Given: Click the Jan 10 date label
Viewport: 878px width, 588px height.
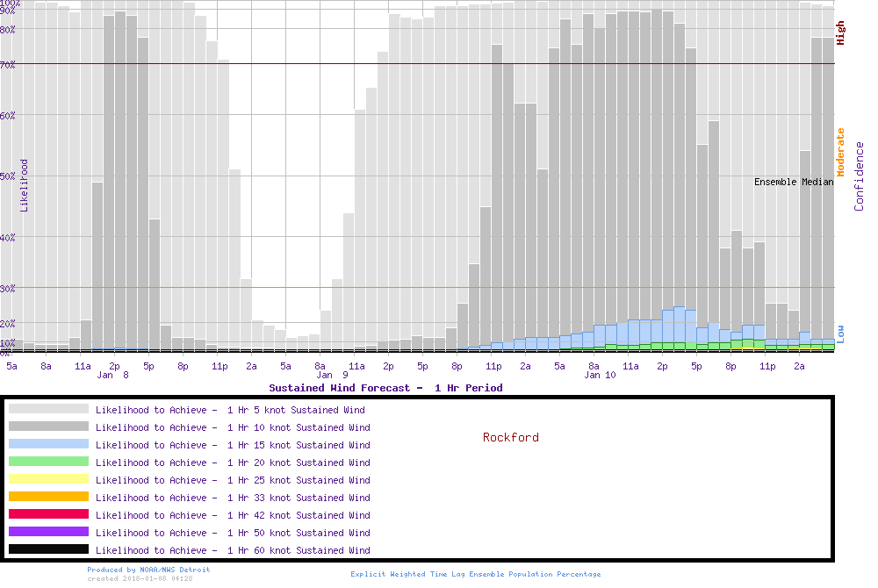Looking at the screenshot, I should pos(601,376).
